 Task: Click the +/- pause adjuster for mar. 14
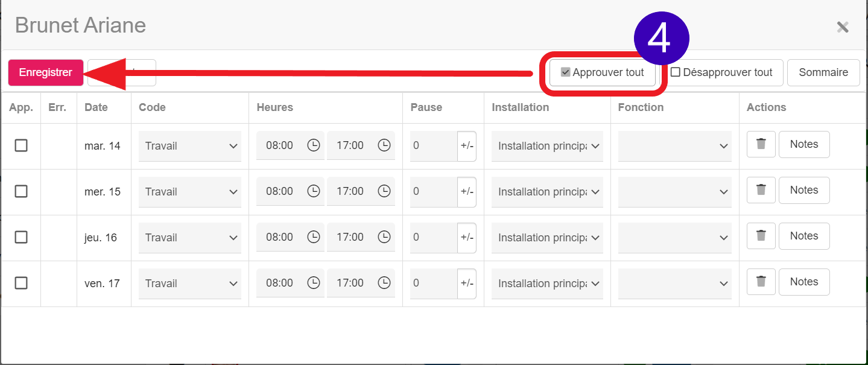point(467,146)
